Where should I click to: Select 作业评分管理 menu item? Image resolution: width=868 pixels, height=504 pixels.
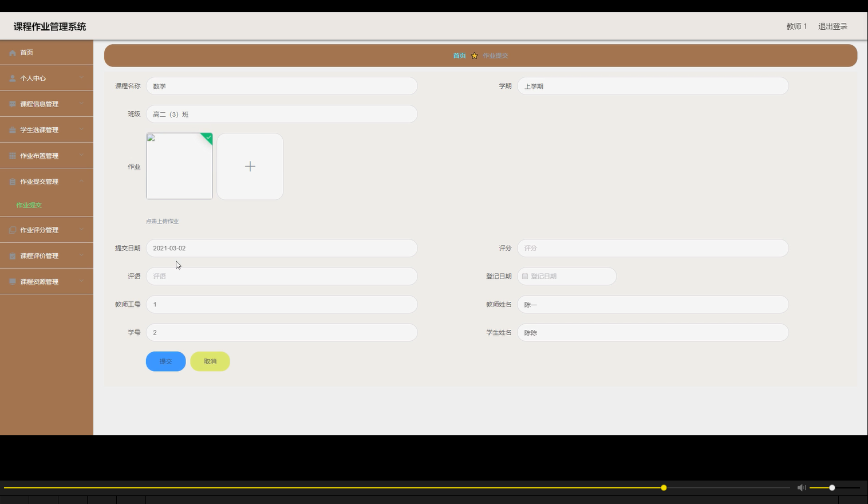(x=46, y=230)
